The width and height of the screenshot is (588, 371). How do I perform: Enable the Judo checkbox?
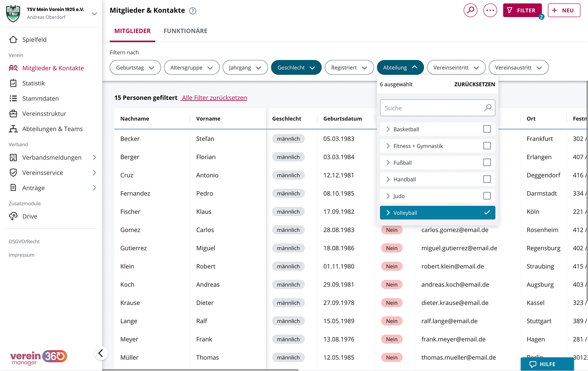[x=487, y=196]
